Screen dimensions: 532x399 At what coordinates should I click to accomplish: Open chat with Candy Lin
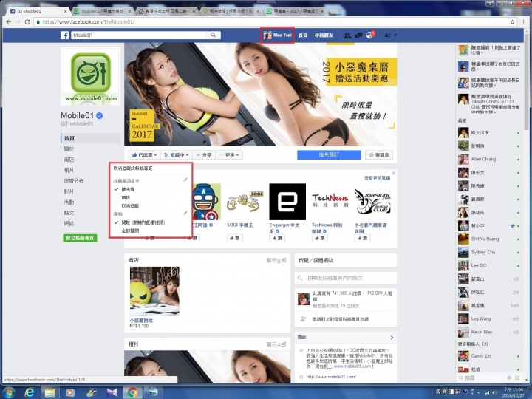click(489, 356)
